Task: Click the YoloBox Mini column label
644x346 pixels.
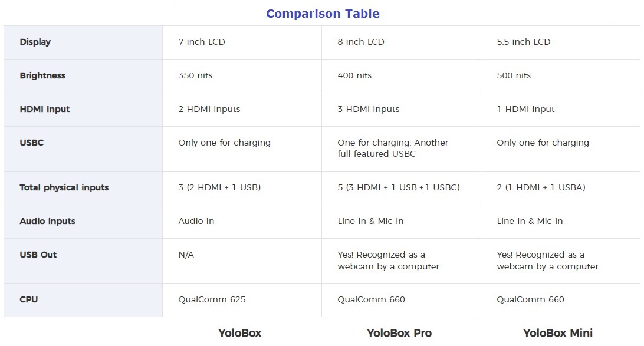Action: tap(558, 333)
